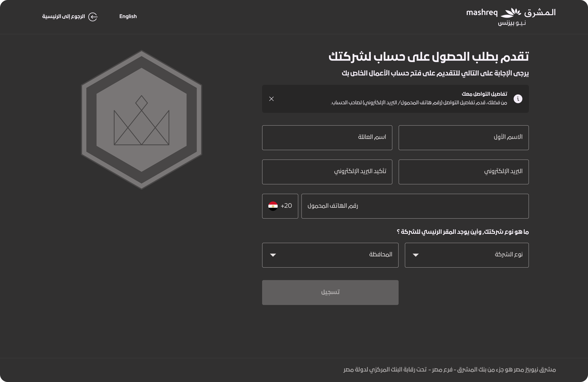Image resolution: width=588 pixels, height=382 pixels.
Task: Click the back arrow circle icon
Action: (x=93, y=17)
